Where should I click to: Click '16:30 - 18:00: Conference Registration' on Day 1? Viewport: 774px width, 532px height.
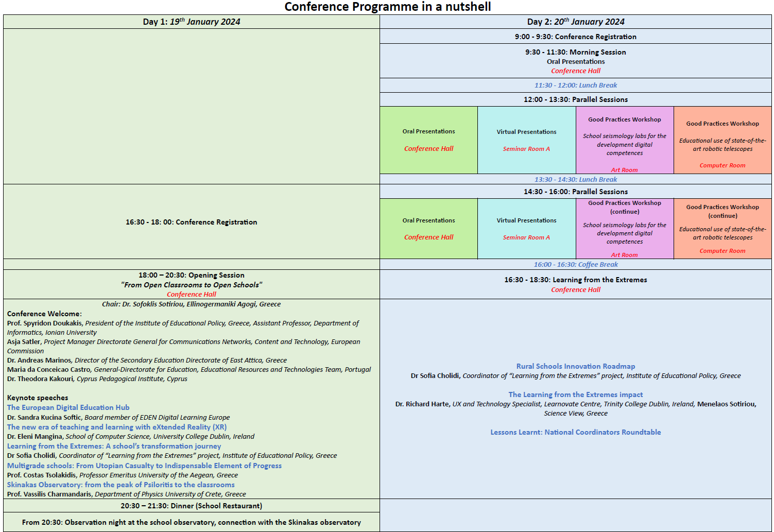192,222
